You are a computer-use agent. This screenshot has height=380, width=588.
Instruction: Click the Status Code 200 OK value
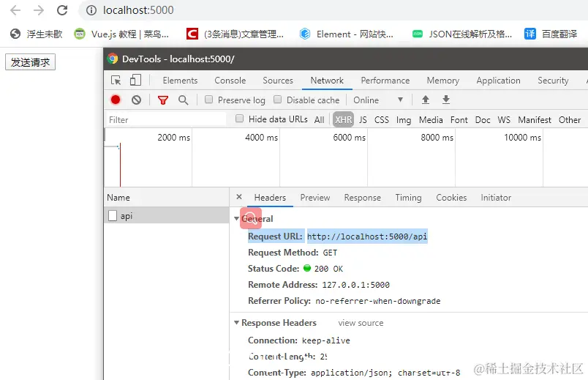click(328, 269)
